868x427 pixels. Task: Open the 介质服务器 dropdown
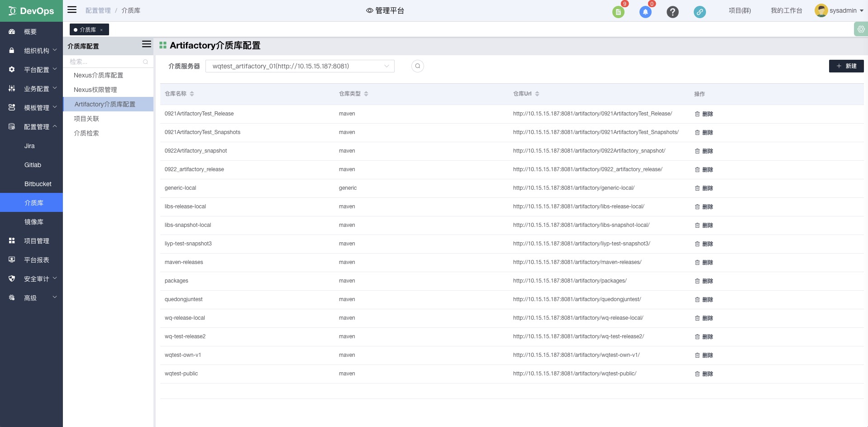click(x=300, y=66)
